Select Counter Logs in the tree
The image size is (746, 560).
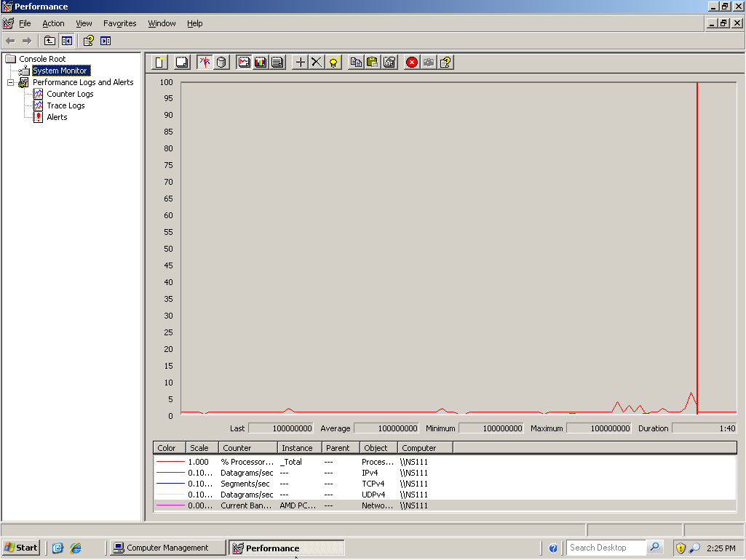(70, 94)
